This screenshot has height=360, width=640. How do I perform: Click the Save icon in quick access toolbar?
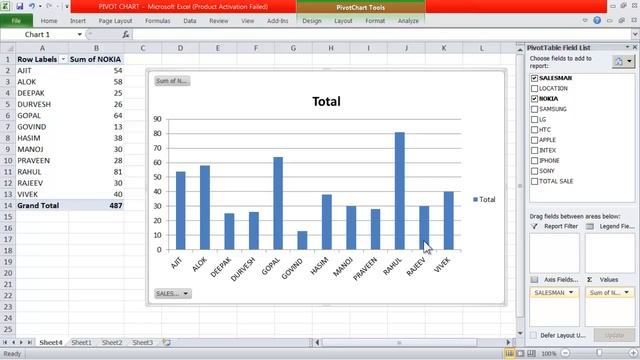pos(20,6)
